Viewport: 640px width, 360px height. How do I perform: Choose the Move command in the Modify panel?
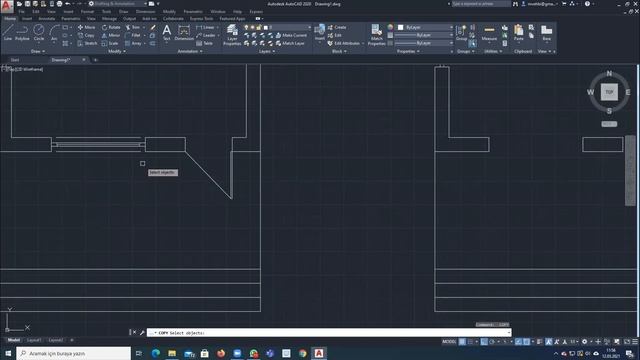click(x=87, y=27)
